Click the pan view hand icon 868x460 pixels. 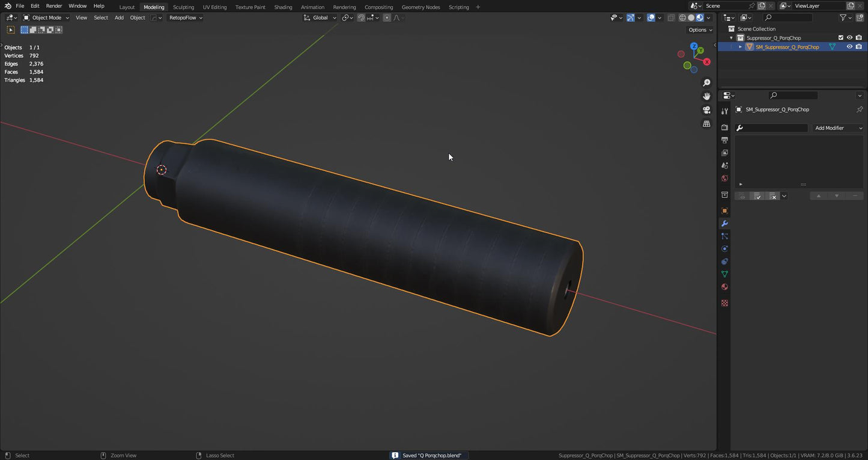pyautogui.click(x=706, y=96)
